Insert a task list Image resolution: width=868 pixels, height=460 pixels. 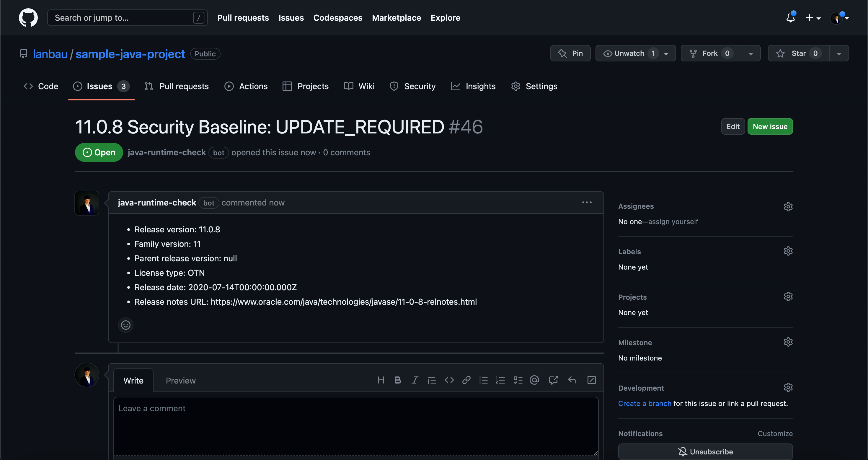click(518, 380)
